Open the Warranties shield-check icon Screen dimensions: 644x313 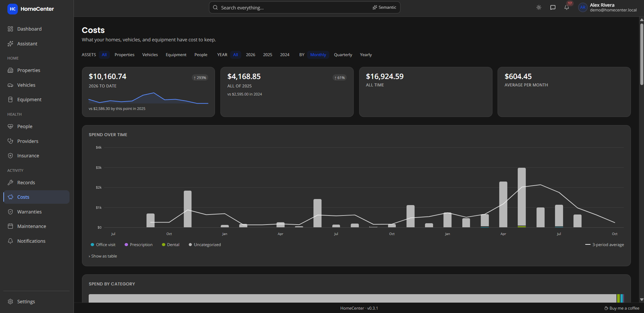[x=10, y=212]
